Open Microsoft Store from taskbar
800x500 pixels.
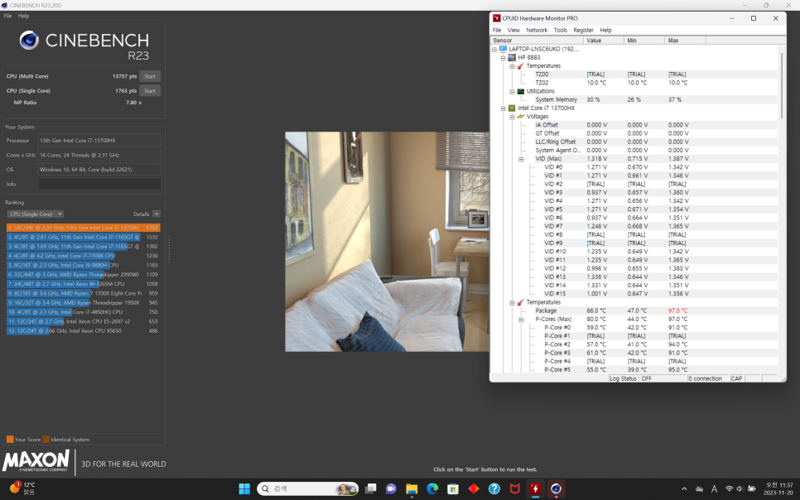point(453,489)
